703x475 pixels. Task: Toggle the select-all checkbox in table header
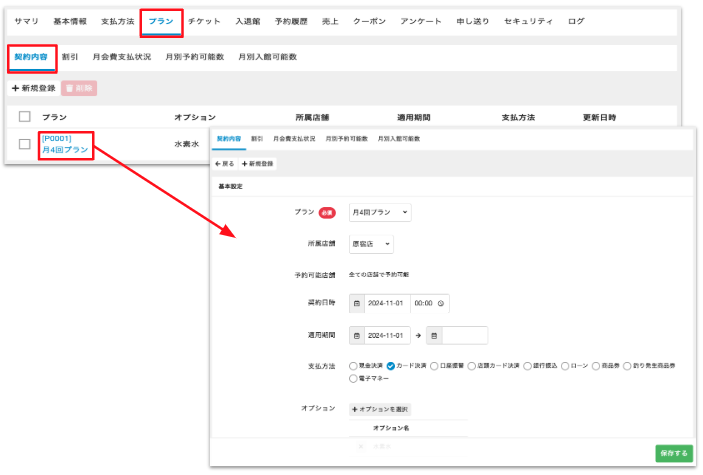click(25, 118)
